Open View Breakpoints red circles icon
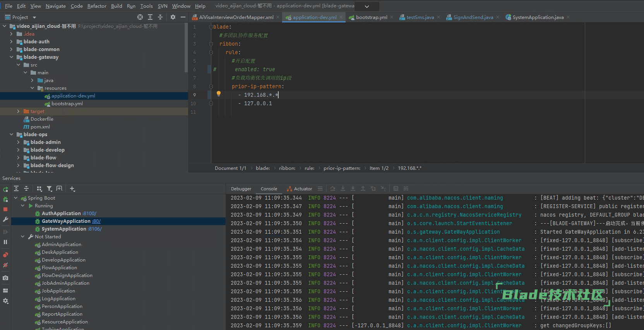This screenshot has width=644, height=330. (5, 255)
